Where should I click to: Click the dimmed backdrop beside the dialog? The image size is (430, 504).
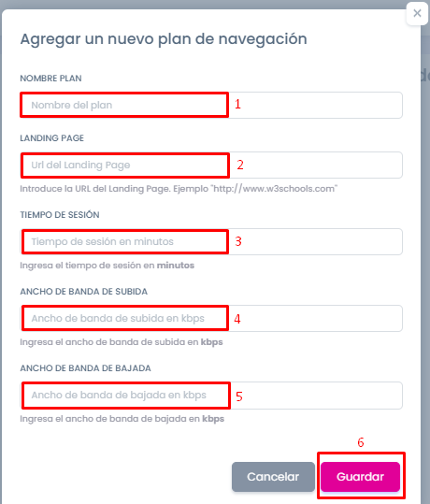tap(425, 257)
